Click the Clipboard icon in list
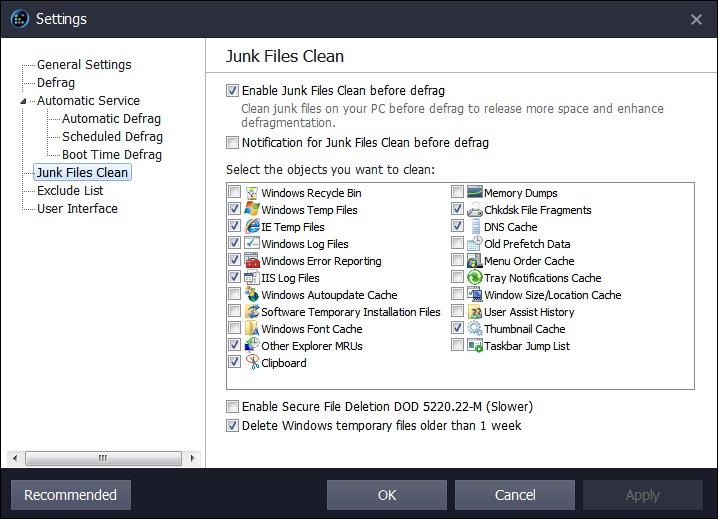 click(x=253, y=363)
